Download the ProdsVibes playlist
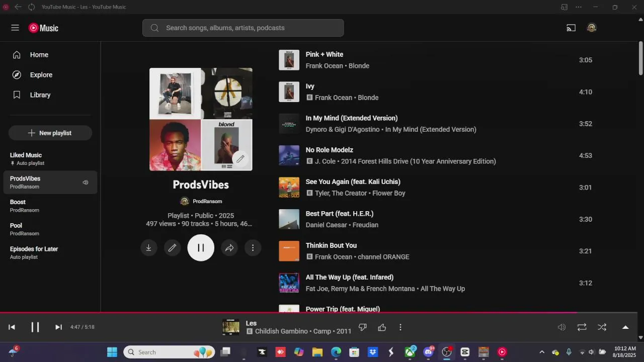Viewport: 644px width, 362px height. point(149,248)
